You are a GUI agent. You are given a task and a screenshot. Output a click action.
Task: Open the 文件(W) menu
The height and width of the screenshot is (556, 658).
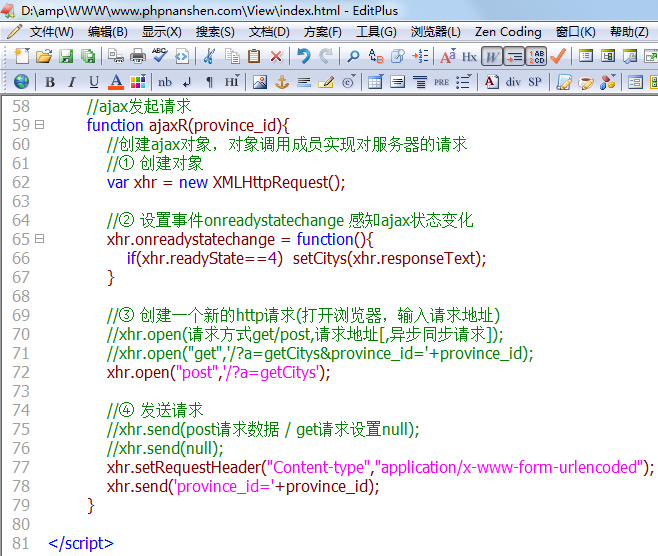tap(52, 32)
